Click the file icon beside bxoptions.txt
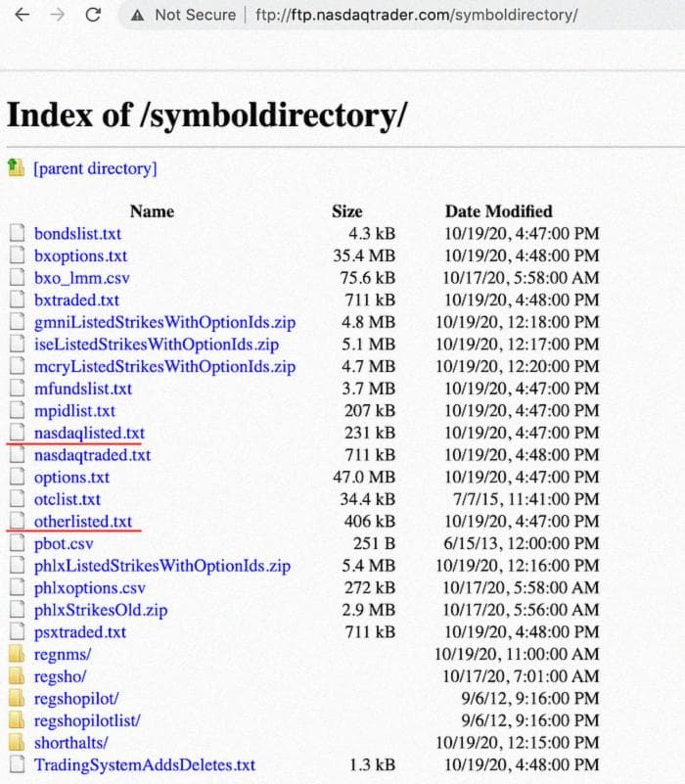The image size is (685, 784). pyautogui.click(x=17, y=255)
